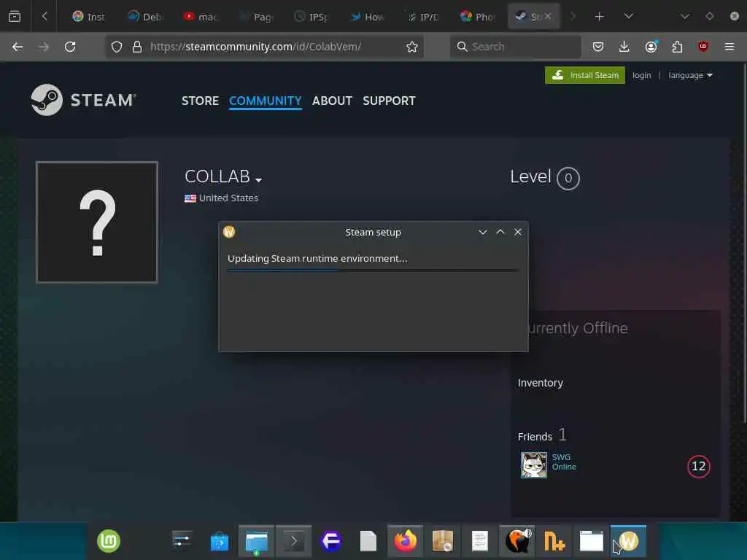Click the SWG friend avatar thumbnail
This screenshot has height=560, width=747.
(x=533, y=465)
